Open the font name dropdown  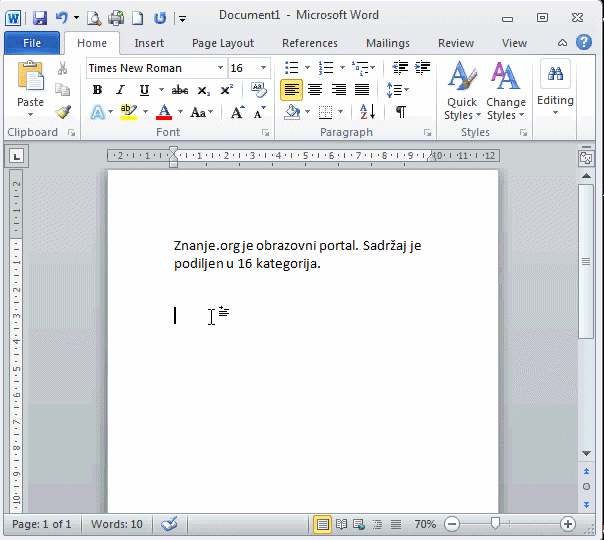(220, 68)
